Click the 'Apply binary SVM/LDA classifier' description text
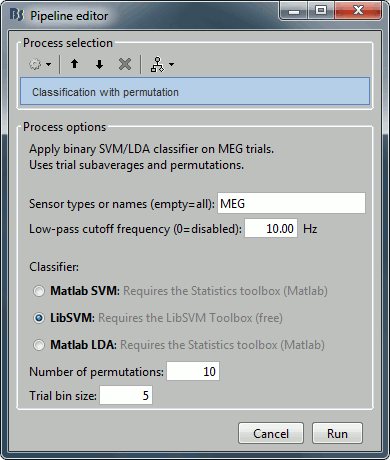This screenshot has width=390, height=460. 151,149
